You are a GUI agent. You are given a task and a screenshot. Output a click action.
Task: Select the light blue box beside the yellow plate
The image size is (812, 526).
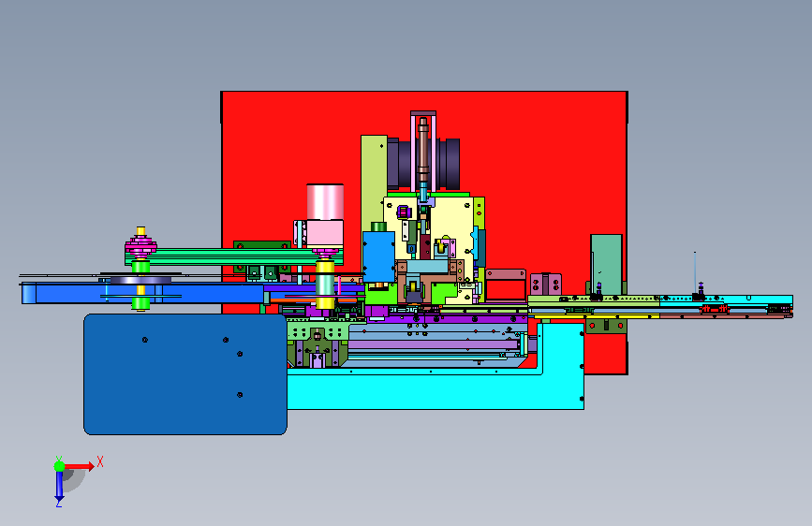click(378, 256)
